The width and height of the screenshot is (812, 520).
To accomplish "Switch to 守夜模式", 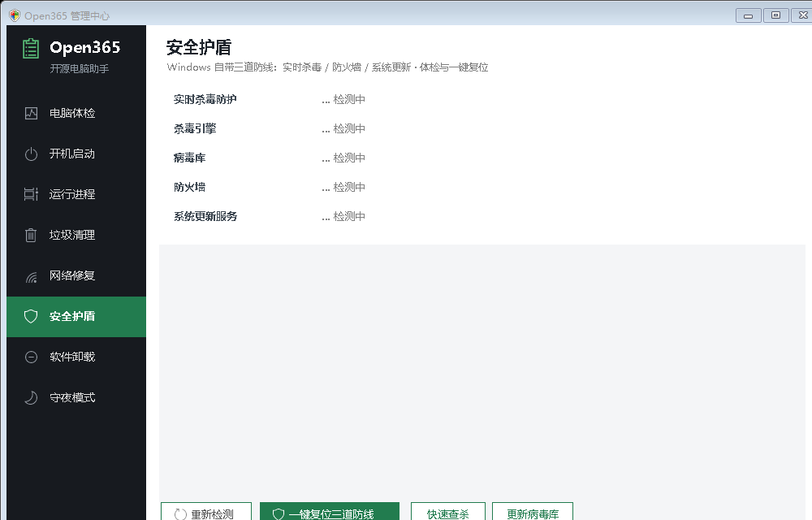I will 76,397.
